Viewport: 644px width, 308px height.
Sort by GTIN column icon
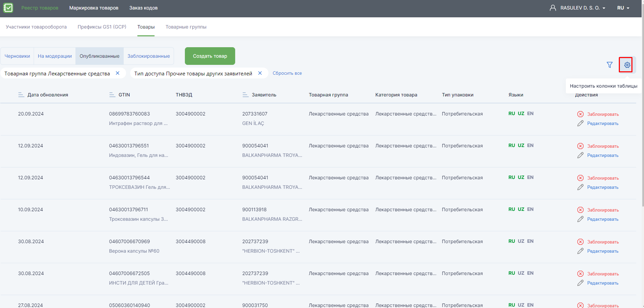click(x=112, y=95)
